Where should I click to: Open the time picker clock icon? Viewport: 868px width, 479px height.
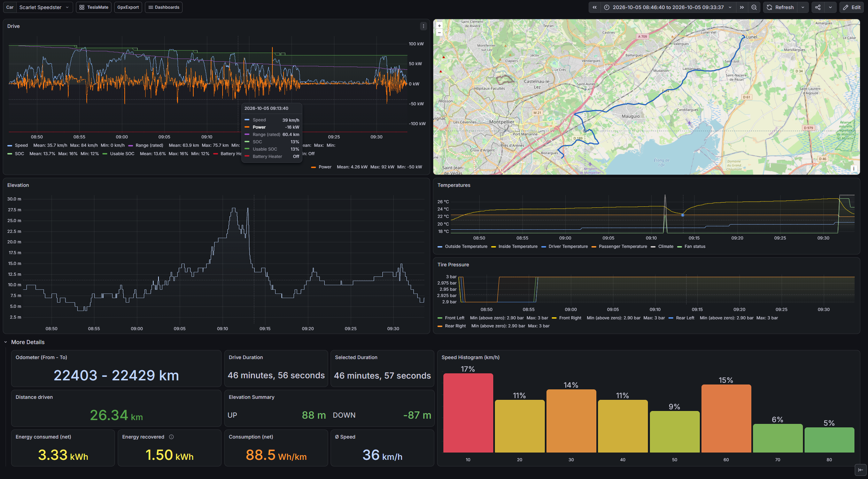[607, 7]
